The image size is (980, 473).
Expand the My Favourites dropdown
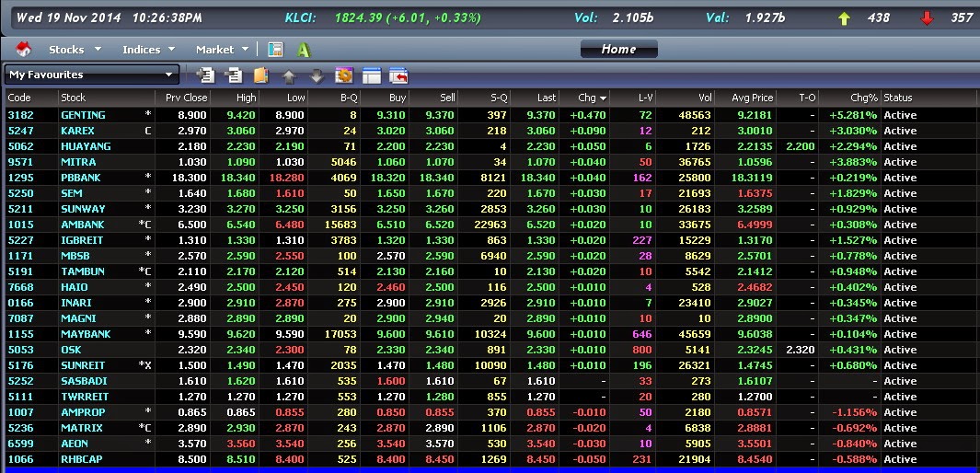point(91,75)
